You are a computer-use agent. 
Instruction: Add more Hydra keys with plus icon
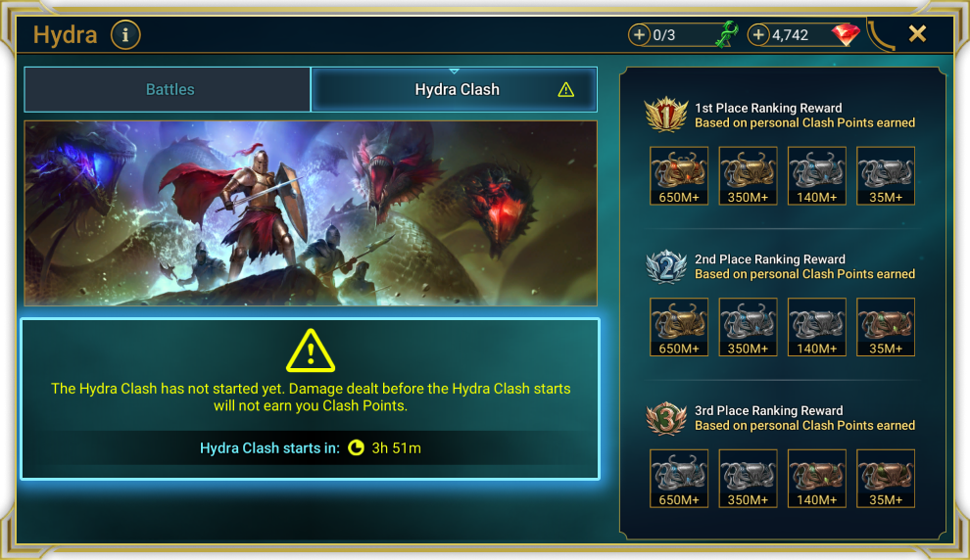pyautogui.click(x=639, y=34)
